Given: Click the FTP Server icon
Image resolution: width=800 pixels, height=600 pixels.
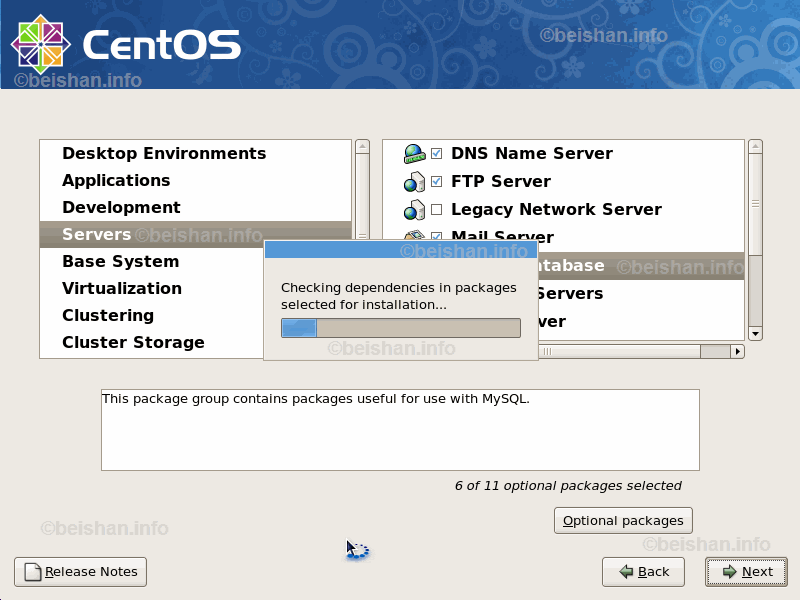Looking at the screenshot, I should pos(414,182).
